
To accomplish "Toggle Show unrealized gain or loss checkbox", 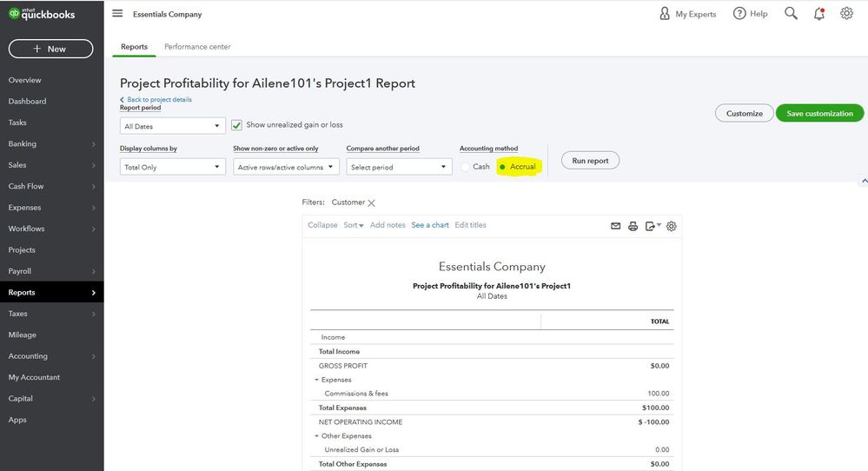I will (x=237, y=125).
